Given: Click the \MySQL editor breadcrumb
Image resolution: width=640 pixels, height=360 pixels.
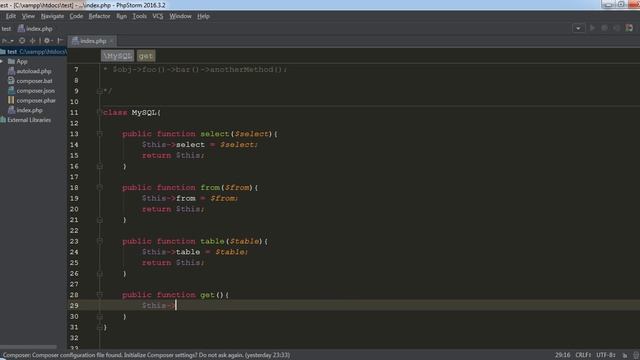Looking at the screenshot, I should (118, 56).
